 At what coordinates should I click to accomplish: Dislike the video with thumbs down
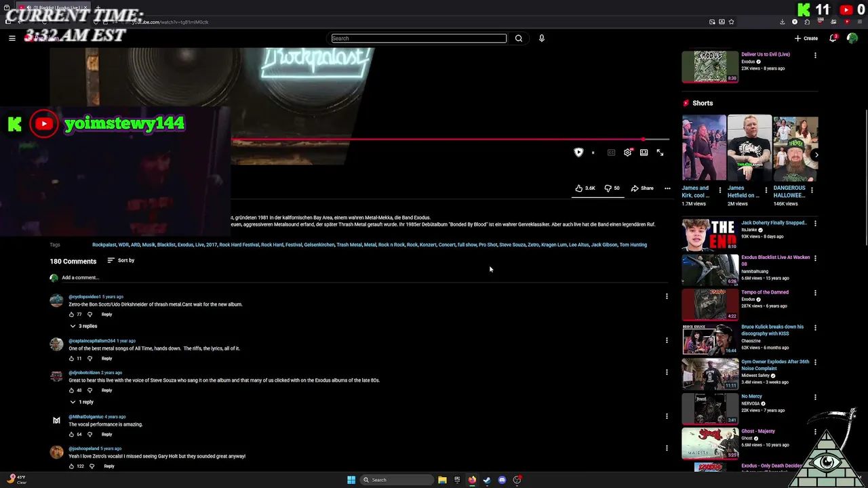click(612, 188)
